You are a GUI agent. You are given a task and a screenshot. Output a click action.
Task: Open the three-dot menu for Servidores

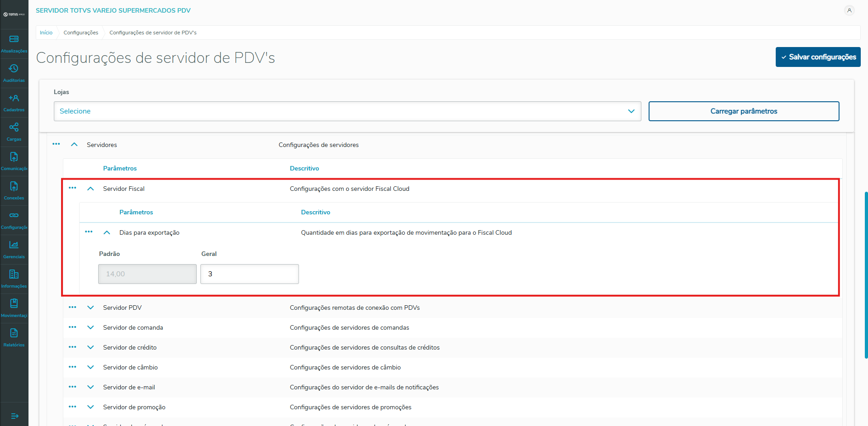point(56,144)
